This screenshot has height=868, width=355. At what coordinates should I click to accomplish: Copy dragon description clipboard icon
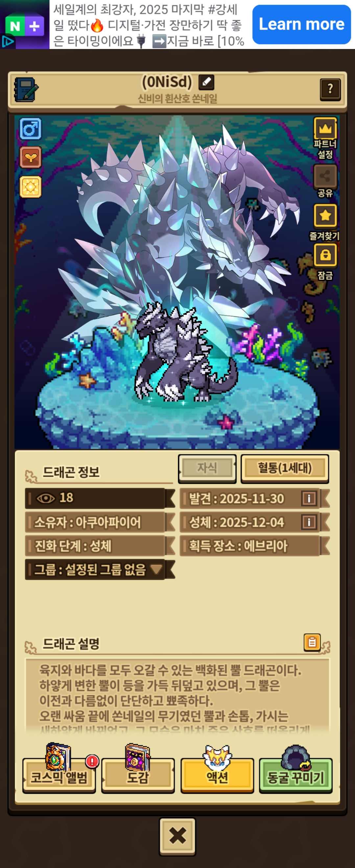tap(312, 642)
